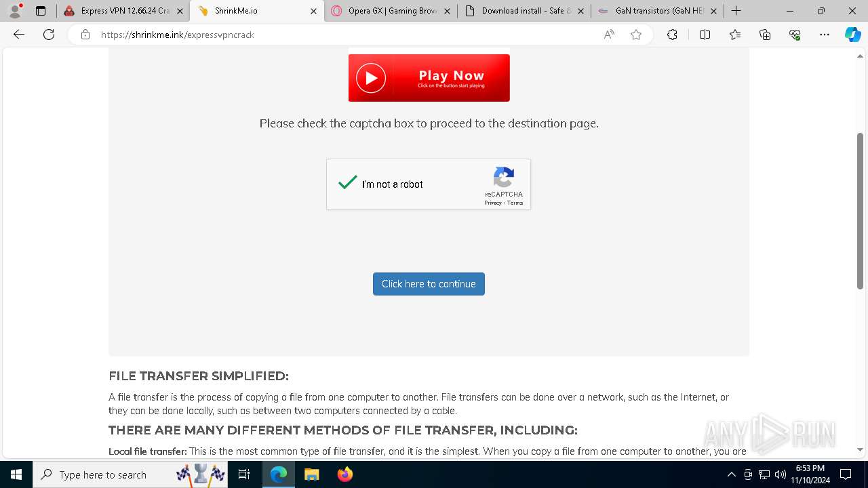Open the Collections icon in toolbar
The image size is (868, 488).
[765, 35]
